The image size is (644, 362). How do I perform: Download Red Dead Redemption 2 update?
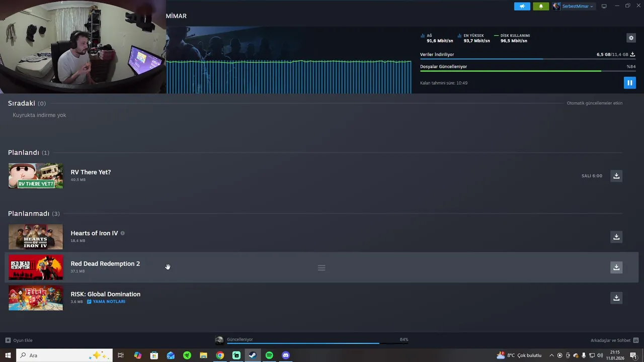[x=616, y=267]
